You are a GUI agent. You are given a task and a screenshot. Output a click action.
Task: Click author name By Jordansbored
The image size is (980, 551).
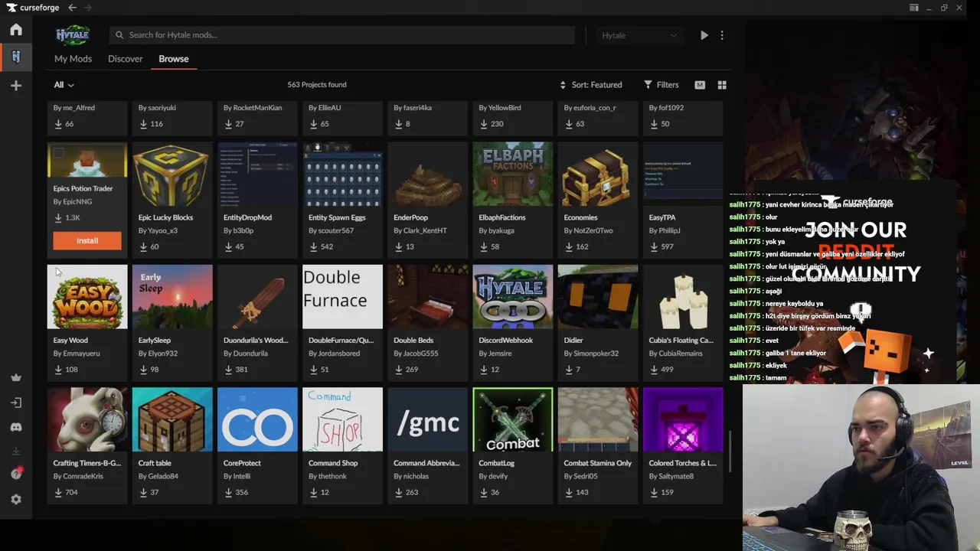click(x=334, y=354)
